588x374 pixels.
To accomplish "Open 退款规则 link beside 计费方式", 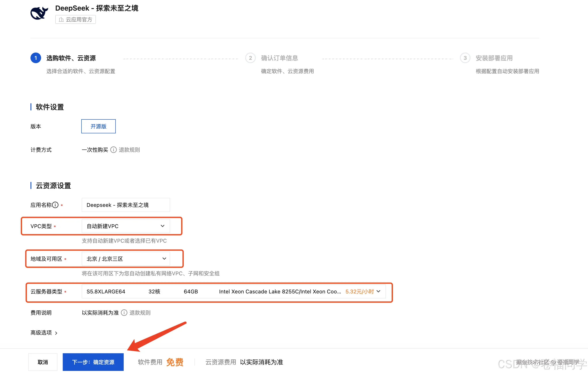I will coord(129,150).
